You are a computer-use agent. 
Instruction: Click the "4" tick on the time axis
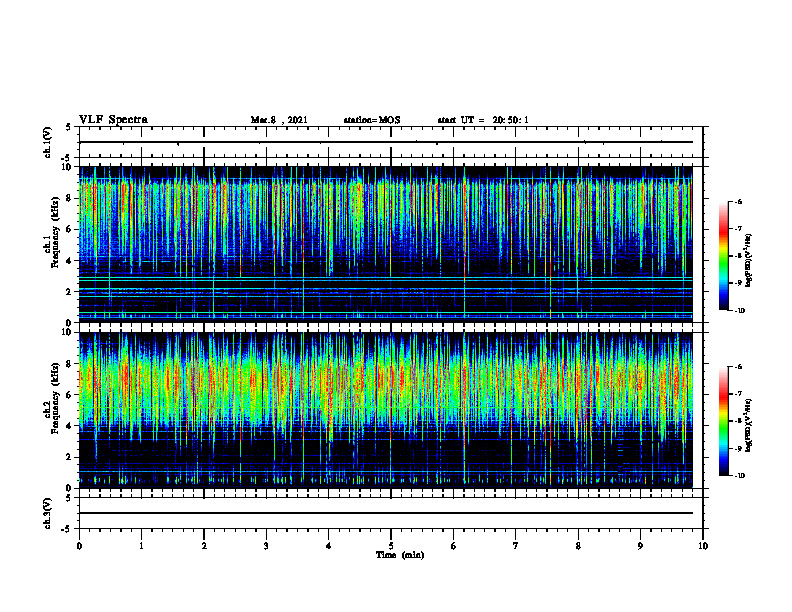pos(329,546)
